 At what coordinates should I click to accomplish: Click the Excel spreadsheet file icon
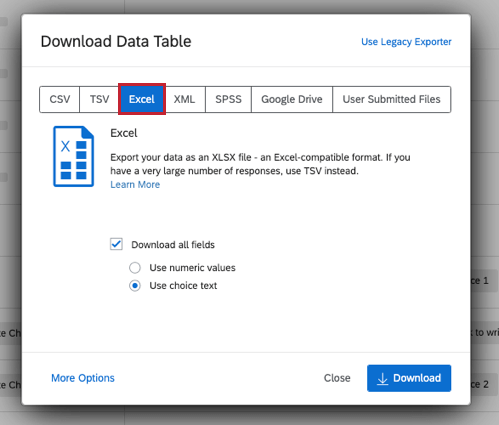point(74,156)
